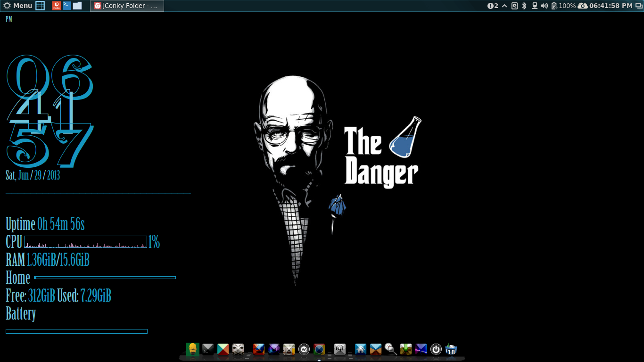Launch Firefox from the dock
Image resolution: width=644 pixels, height=362 pixels.
tap(259, 349)
